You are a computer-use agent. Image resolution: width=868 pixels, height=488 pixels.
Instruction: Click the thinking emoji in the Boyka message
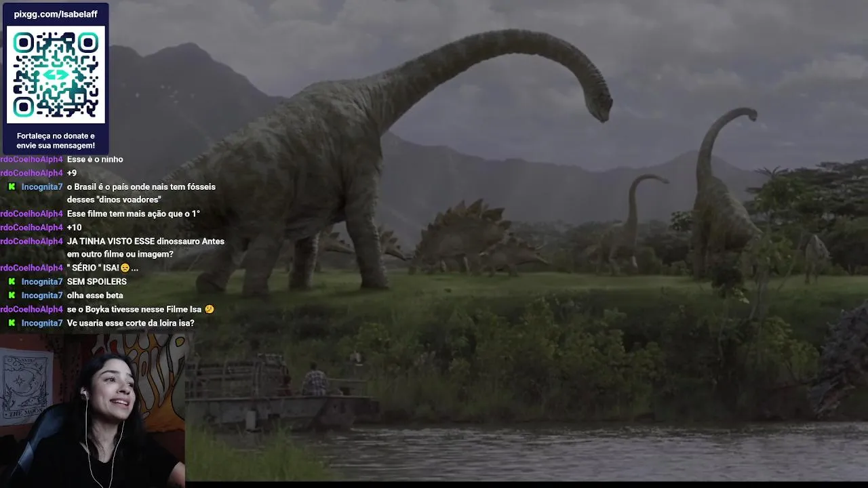click(x=209, y=309)
